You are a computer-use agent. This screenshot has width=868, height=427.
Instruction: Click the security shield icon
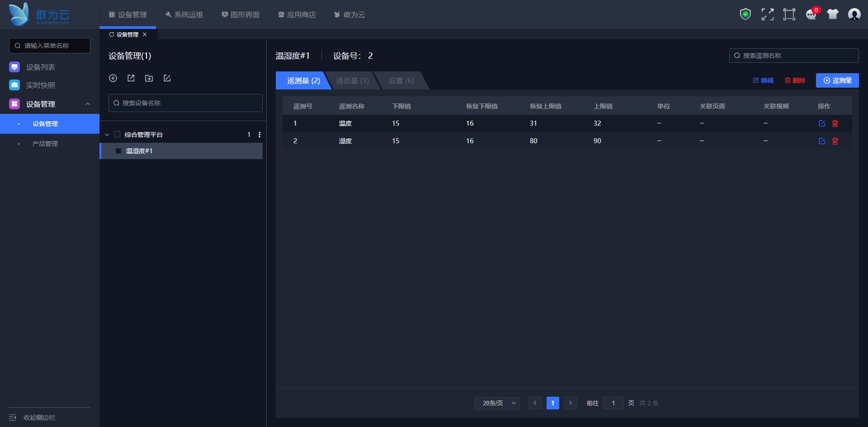[745, 14]
